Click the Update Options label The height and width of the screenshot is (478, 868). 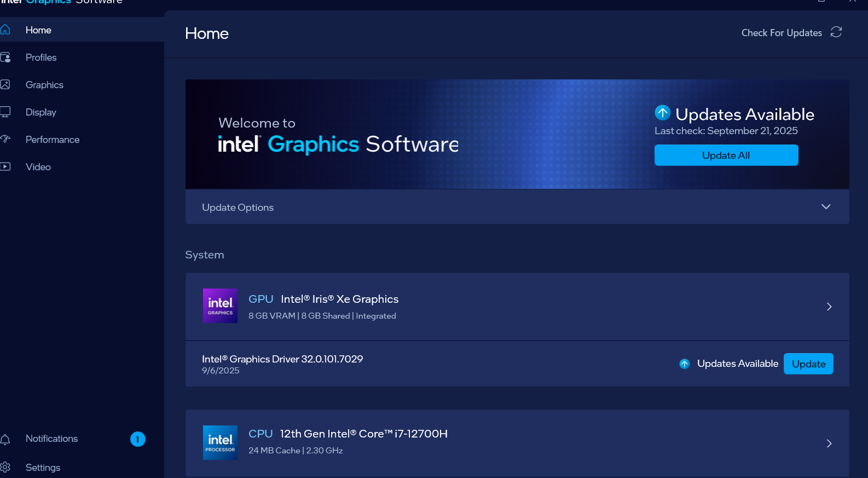pyautogui.click(x=238, y=208)
